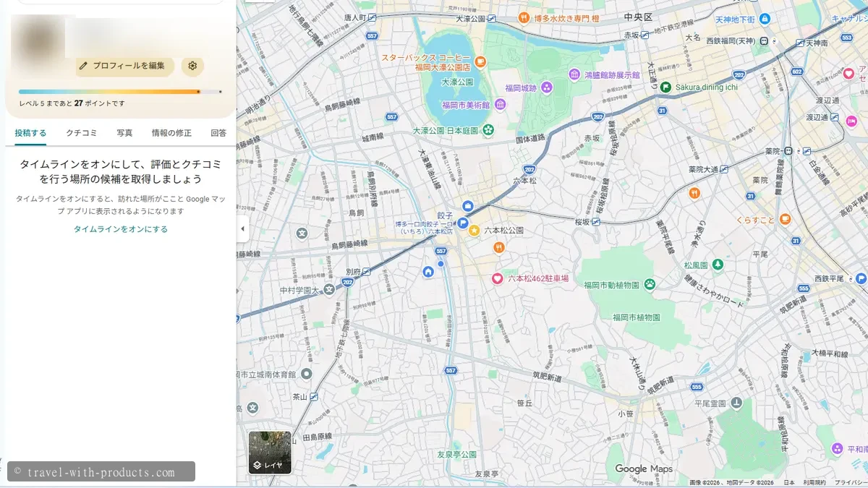The height and width of the screenshot is (488, 868).
Task: Click the Sakura dining ichi flag pin
Action: pyautogui.click(x=665, y=87)
